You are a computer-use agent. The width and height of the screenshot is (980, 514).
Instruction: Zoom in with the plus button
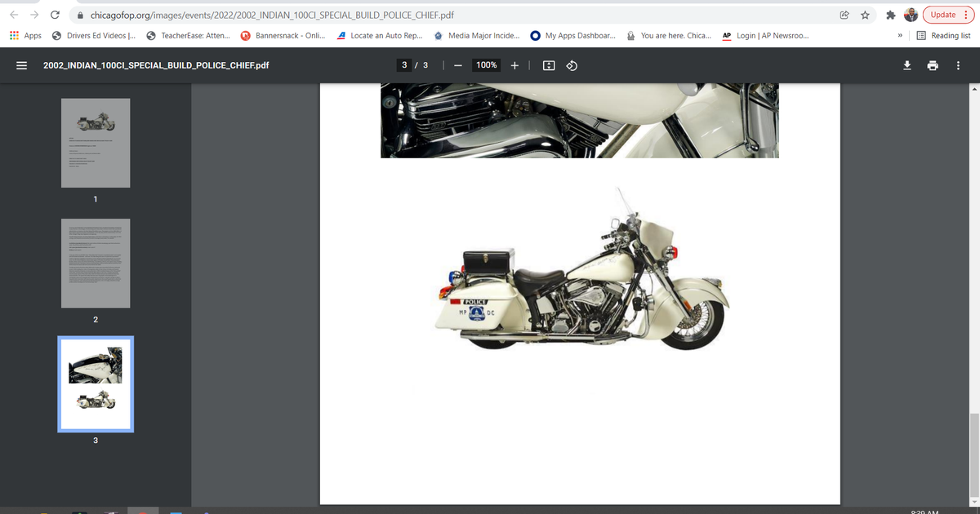pos(514,65)
